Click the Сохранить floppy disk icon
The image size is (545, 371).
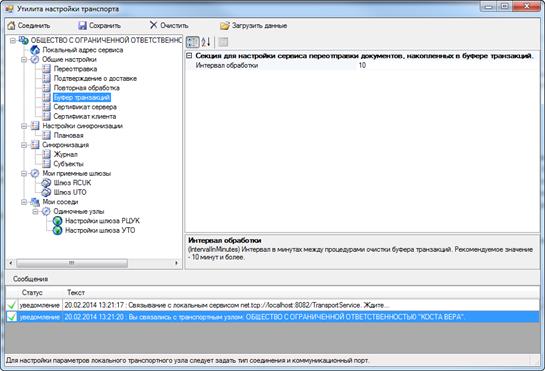tap(82, 25)
